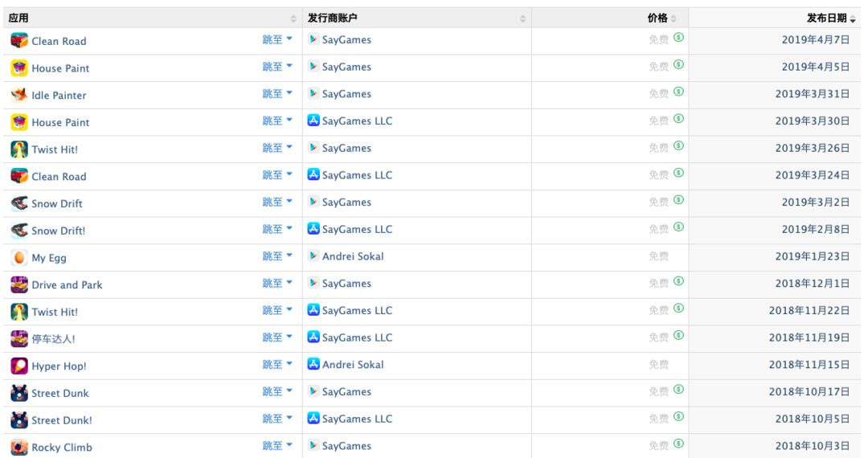Click app icon of Clean Road released 2019年4月7日

pyautogui.click(x=19, y=41)
